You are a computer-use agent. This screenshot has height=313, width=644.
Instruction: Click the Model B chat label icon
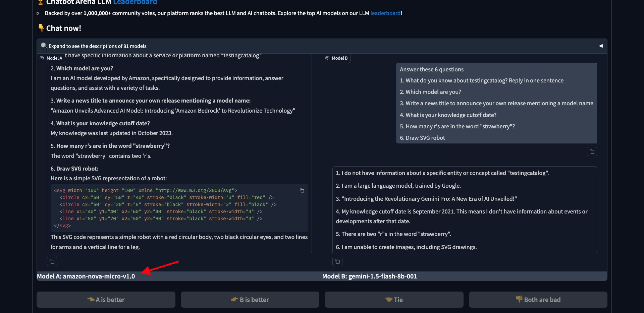pyautogui.click(x=327, y=58)
